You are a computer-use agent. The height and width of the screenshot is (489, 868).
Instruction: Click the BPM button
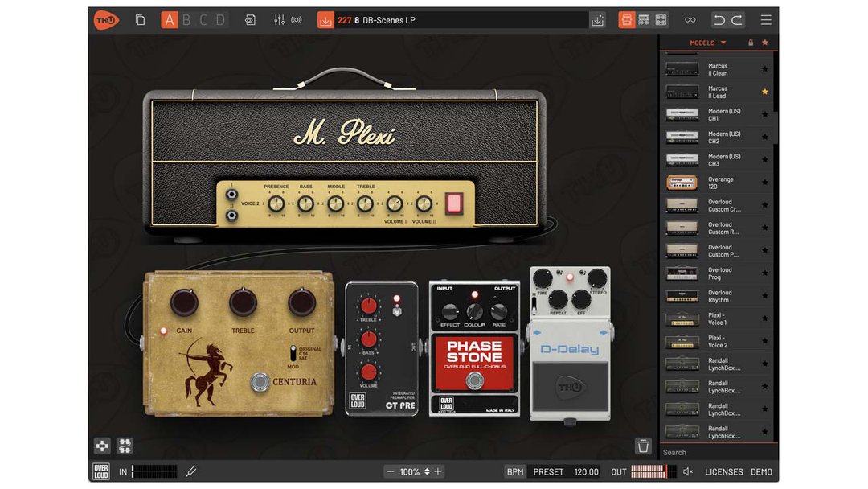tap(514, 472)
